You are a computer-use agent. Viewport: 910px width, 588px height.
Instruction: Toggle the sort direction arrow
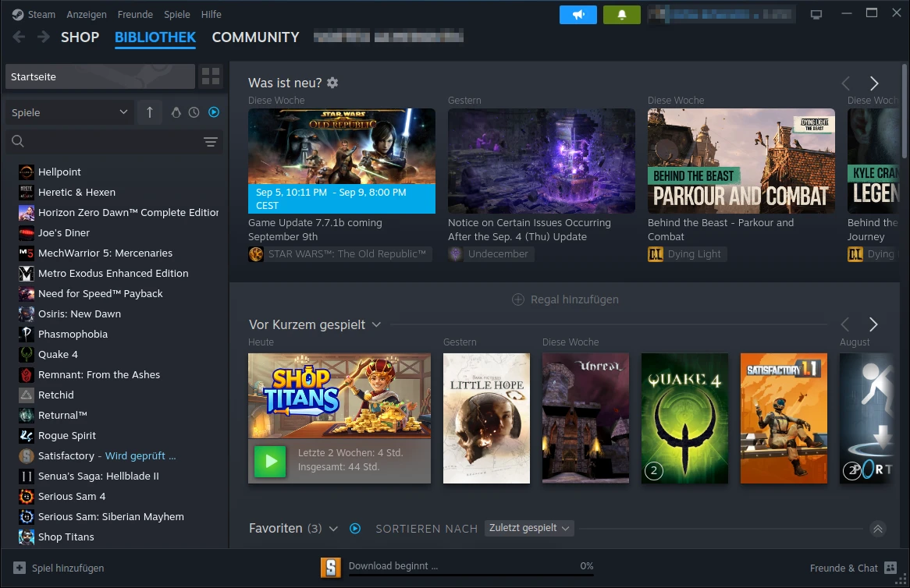(149, 112)
